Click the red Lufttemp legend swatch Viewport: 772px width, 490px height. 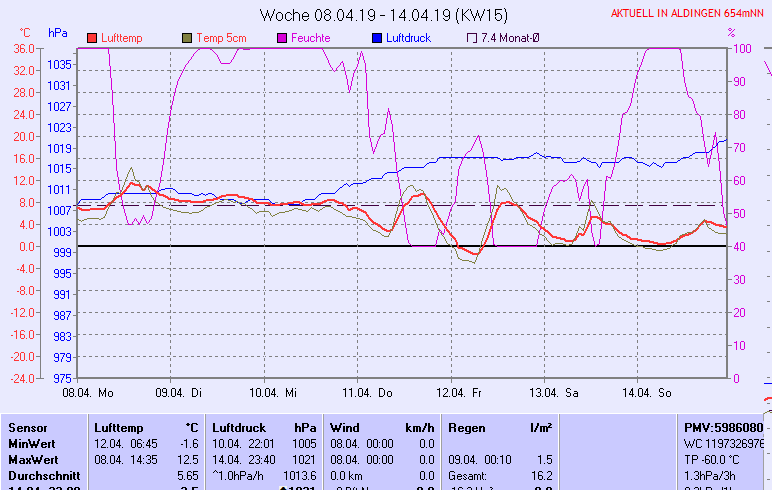[93, 38]
